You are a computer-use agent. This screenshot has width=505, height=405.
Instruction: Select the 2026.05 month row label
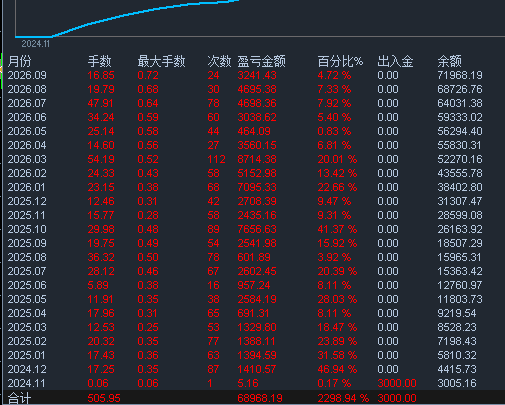pyautogui.click(x=27, y=131)
